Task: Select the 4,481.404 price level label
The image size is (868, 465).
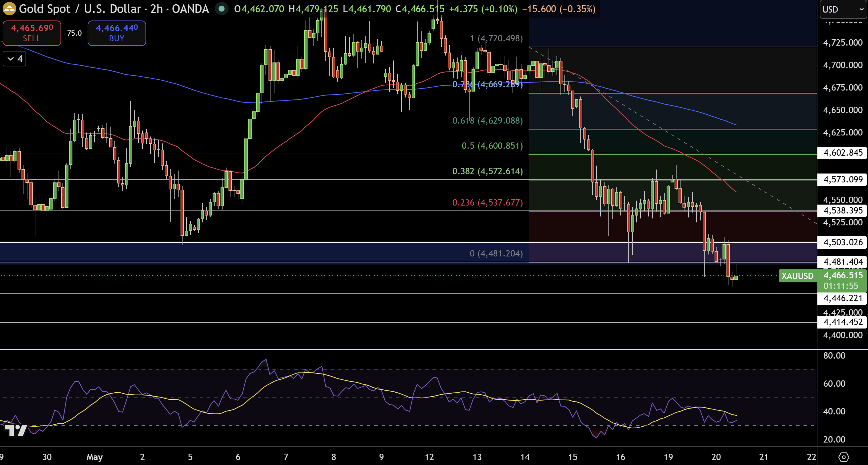Action: point(843,262)
